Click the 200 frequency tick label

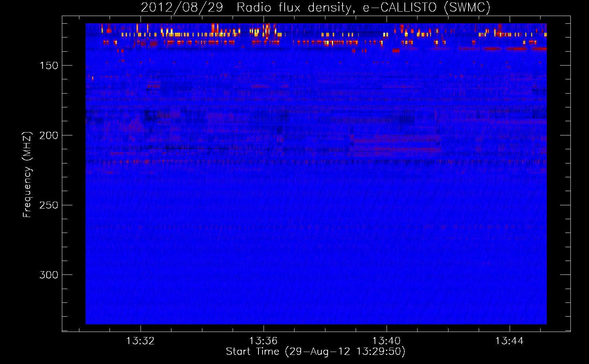(49, 135)
